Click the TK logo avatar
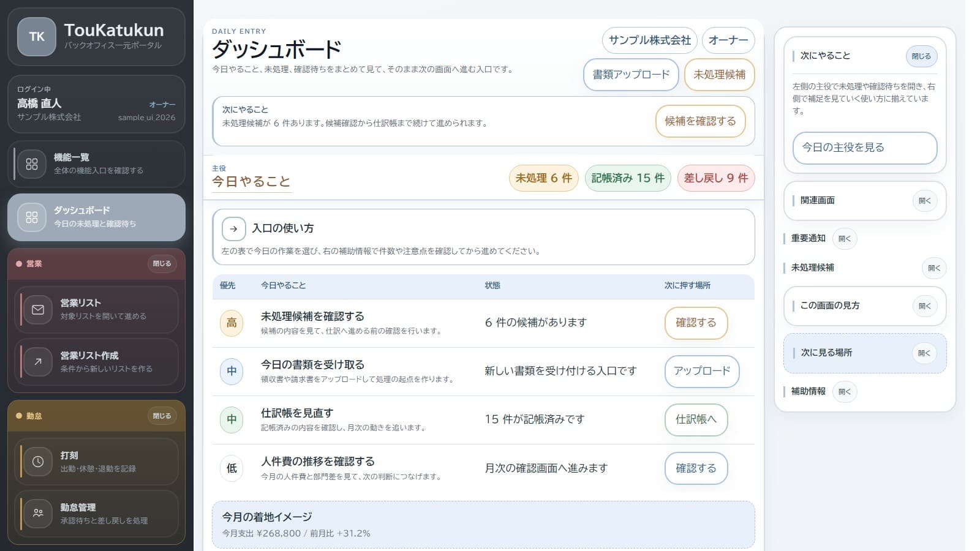This screenshot has width=980, height=551. (37, 37)
